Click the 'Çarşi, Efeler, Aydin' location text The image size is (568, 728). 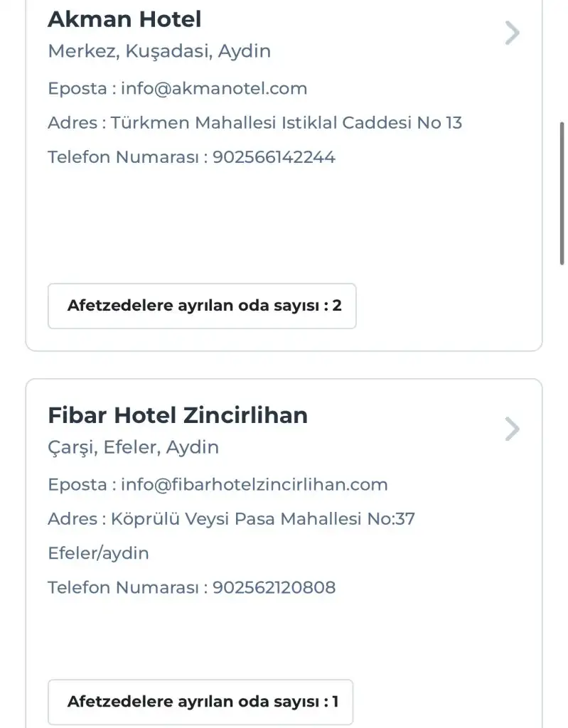pyautogui.click(x=133, y=447)
